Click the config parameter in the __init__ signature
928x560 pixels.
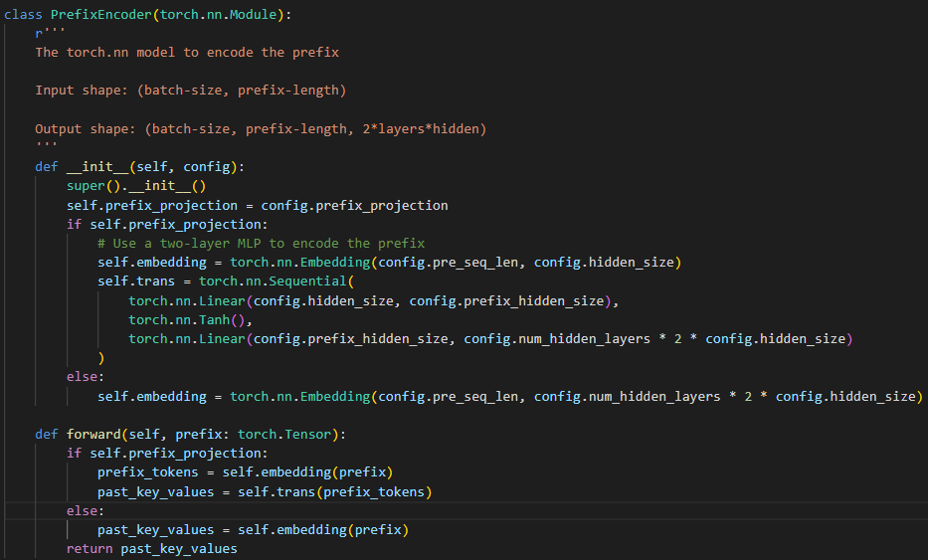point(207,167)
